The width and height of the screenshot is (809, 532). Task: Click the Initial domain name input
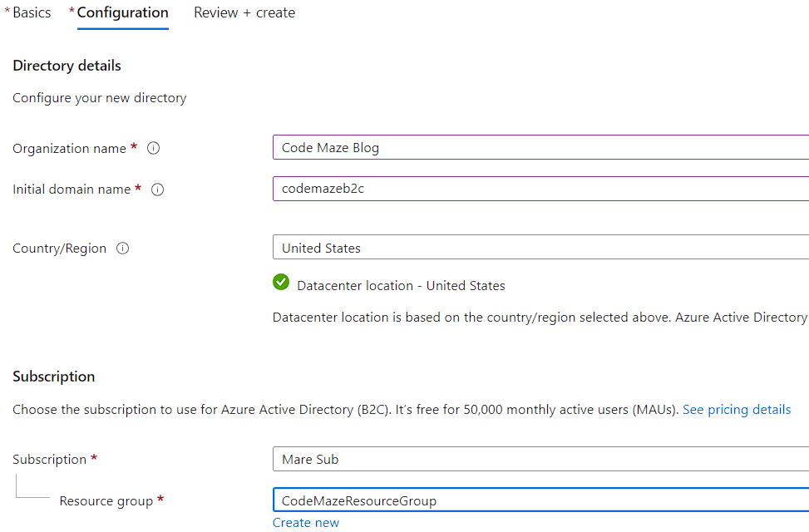pos(540,189)
